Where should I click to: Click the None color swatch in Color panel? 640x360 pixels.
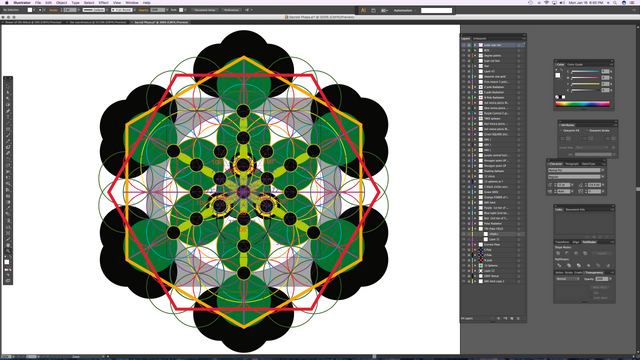coord(557,97)
